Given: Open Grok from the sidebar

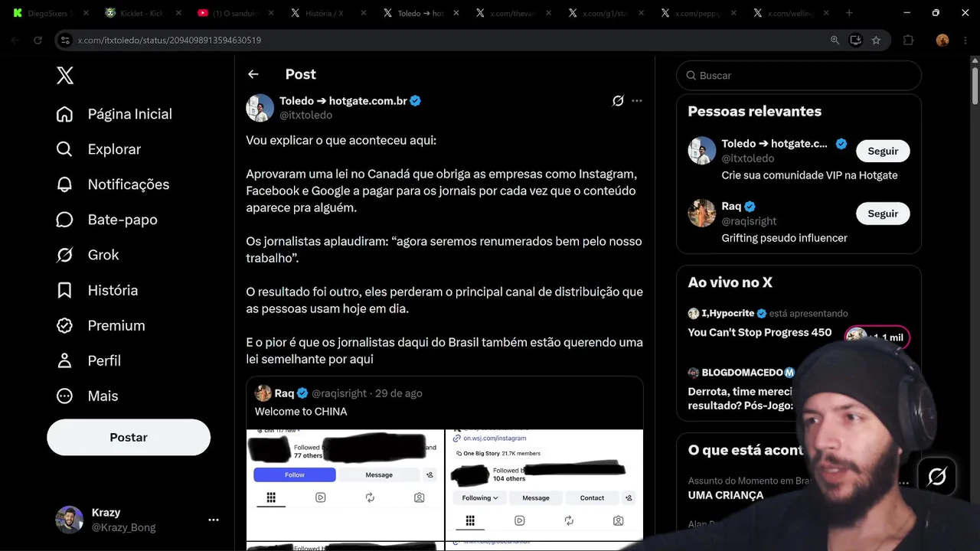Looking at the screenshot, I should coord(87,255).
